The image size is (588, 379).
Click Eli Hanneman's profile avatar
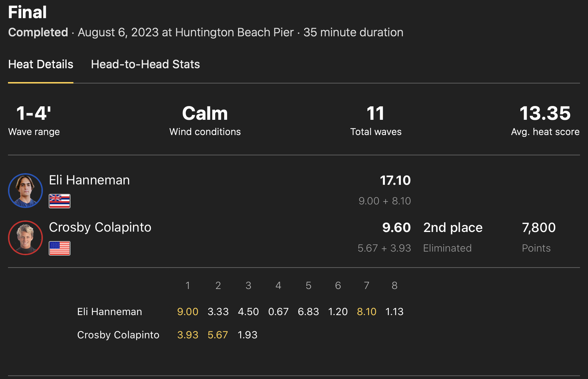click(25, 191)
